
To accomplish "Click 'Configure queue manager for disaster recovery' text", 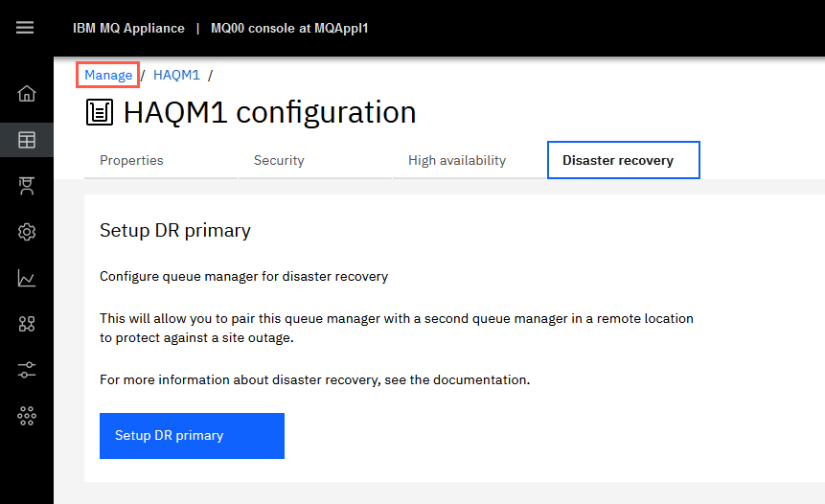I will point(244,277).
